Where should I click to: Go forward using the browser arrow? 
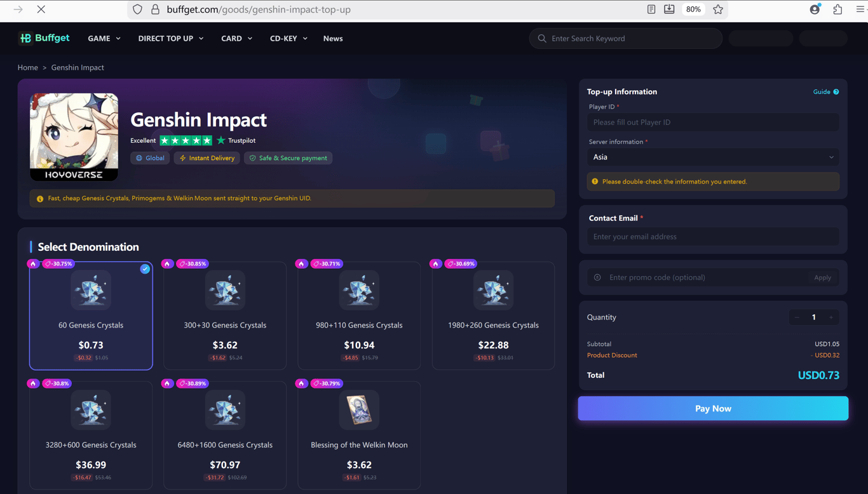click(18, 10)
